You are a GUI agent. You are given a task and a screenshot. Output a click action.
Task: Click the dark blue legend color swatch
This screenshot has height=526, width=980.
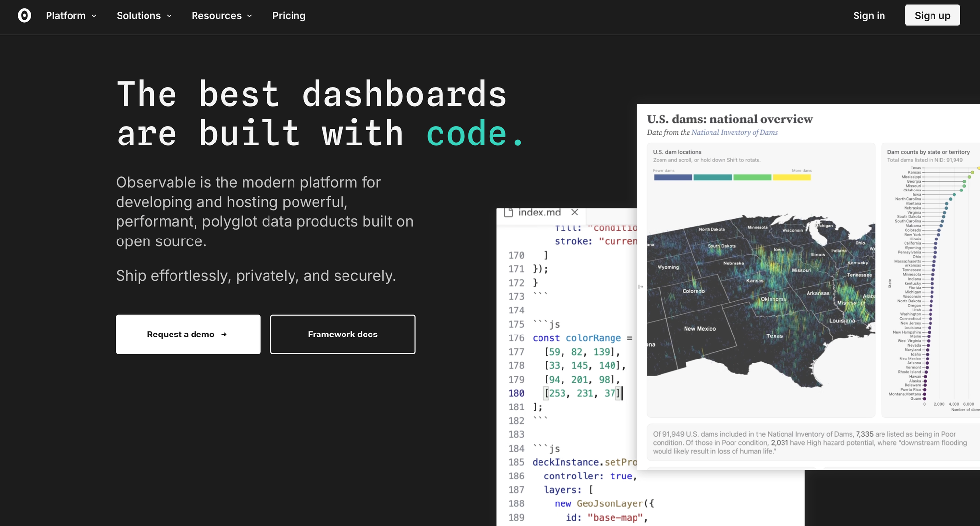673,177
